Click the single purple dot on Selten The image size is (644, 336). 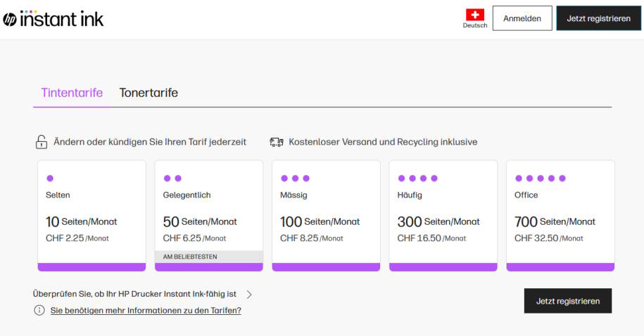(50, 178)
